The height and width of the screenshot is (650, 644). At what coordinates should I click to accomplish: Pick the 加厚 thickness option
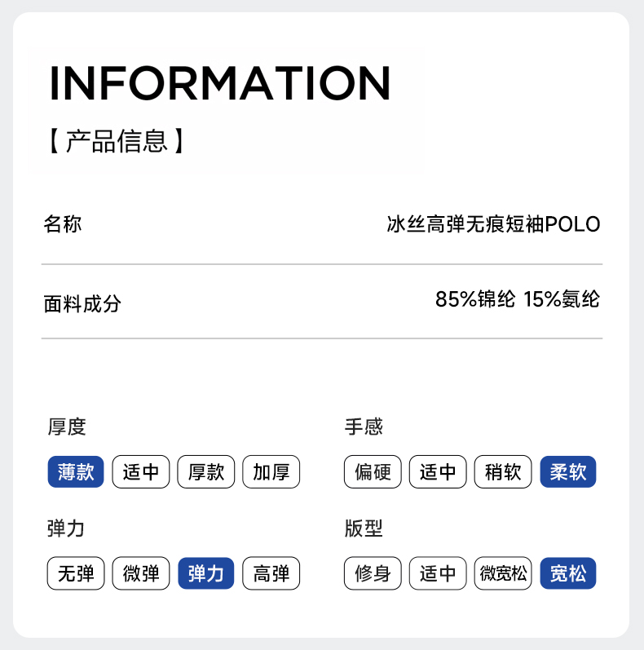point(271,471)
